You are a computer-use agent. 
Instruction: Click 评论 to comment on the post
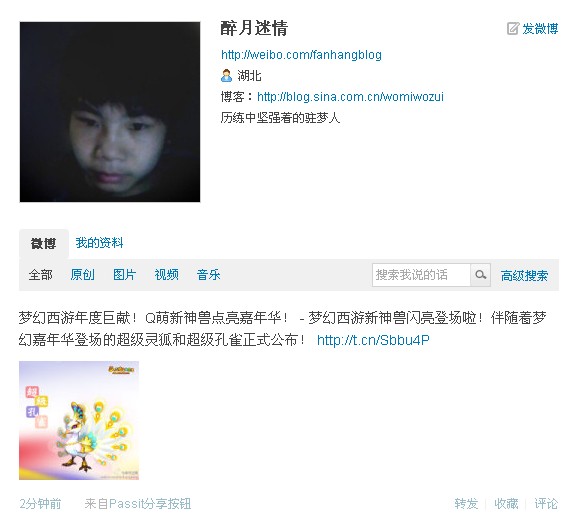pos(546,504)
